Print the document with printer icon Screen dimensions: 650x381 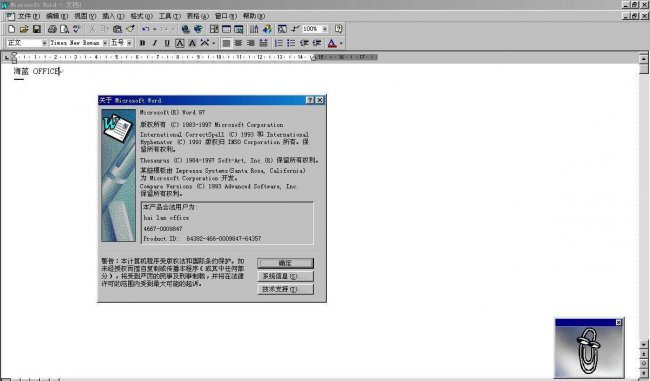coord(52,29)
